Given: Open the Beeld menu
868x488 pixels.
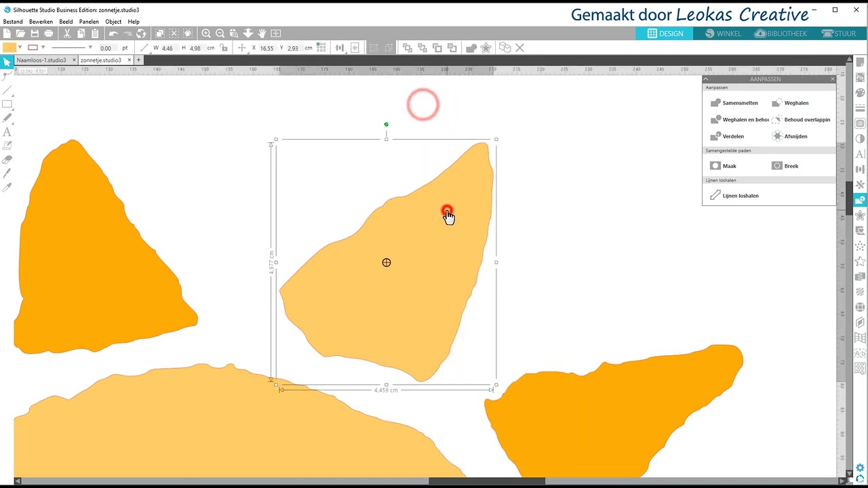Looking at the screenshot, I should pos(66,22).
